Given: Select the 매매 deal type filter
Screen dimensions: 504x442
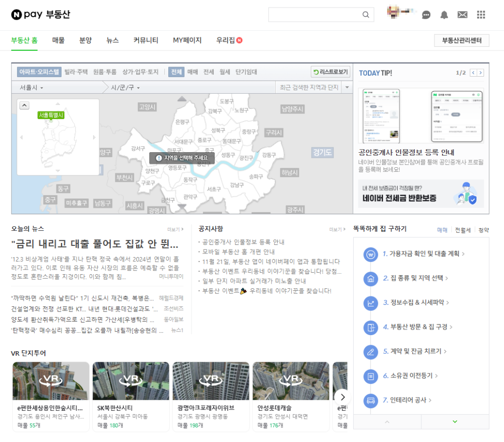Looking at the screenshot, I should [x=193, y=72].
